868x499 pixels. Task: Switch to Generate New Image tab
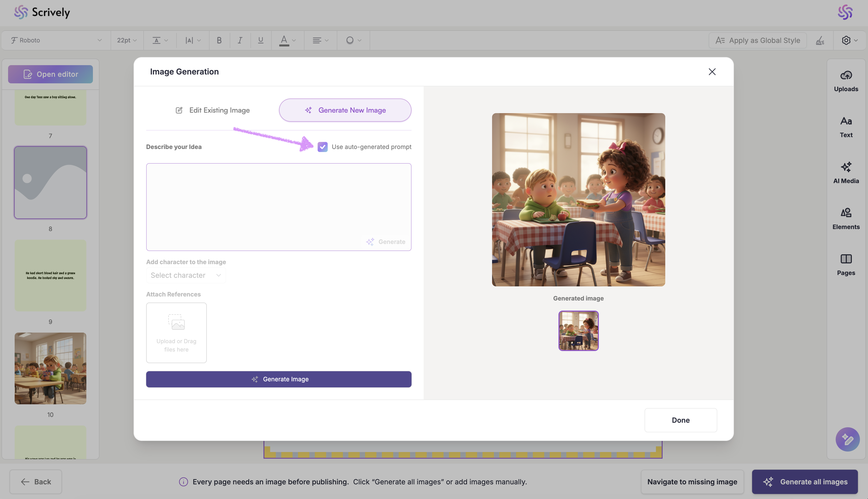(x=345, y=110)
